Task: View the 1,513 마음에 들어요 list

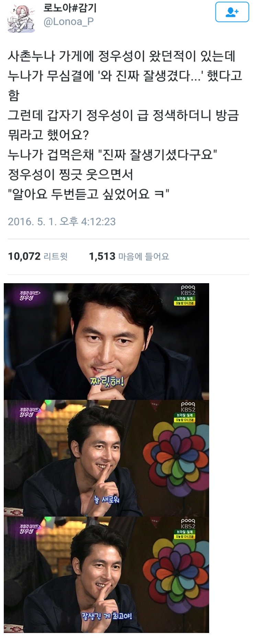Action: 129,256
